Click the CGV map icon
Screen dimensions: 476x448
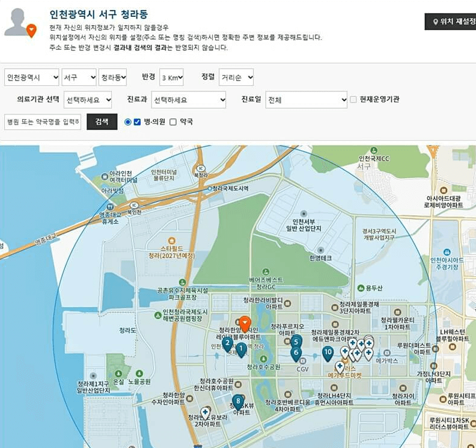[302, 361]
